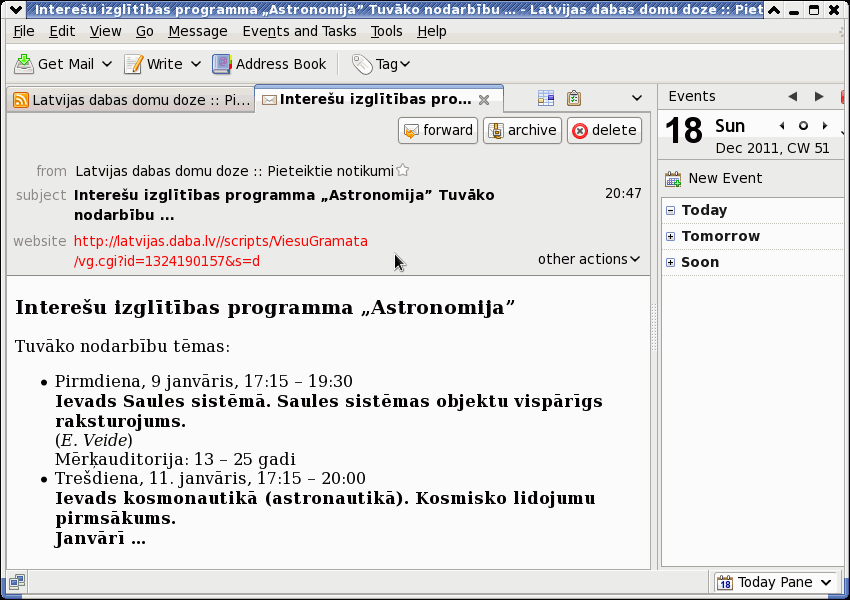Viewport: 850px width, 600px height.
Task: Open the File menu
Action: [24, 31]
